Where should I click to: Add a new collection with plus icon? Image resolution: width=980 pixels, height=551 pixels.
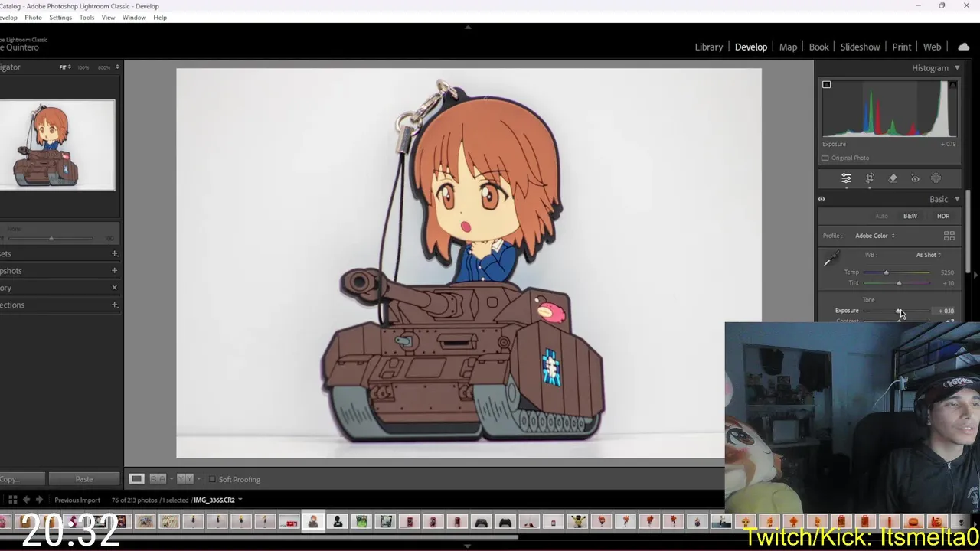coord(114,305)
